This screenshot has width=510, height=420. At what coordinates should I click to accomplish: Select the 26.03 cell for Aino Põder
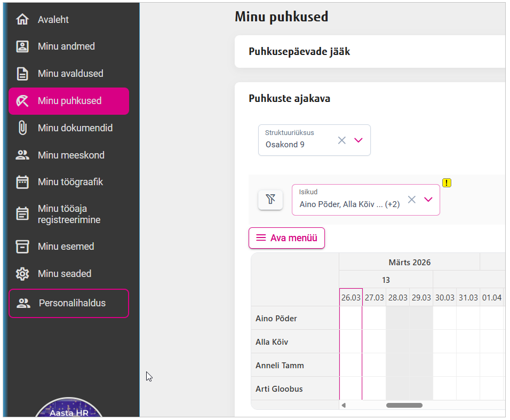tap(350, 319)
